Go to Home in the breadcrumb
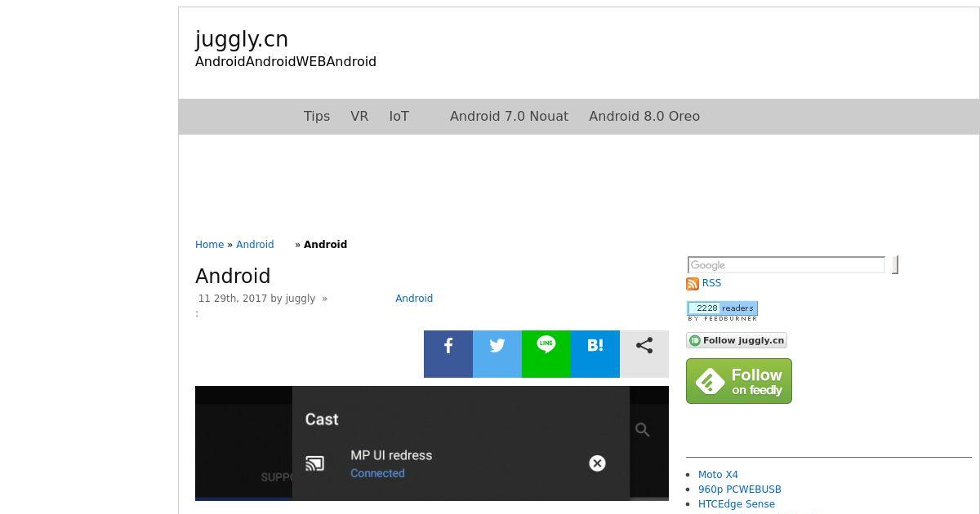Screen dimensions: 980x514 click(209, 245)
